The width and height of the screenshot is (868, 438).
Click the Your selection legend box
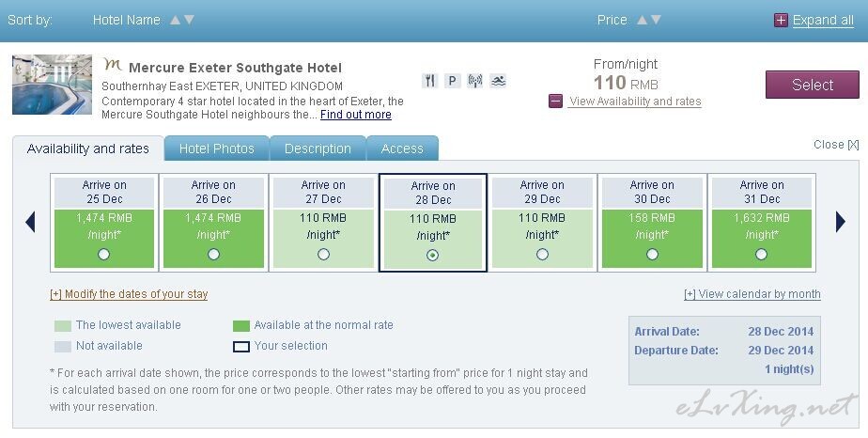241,347
